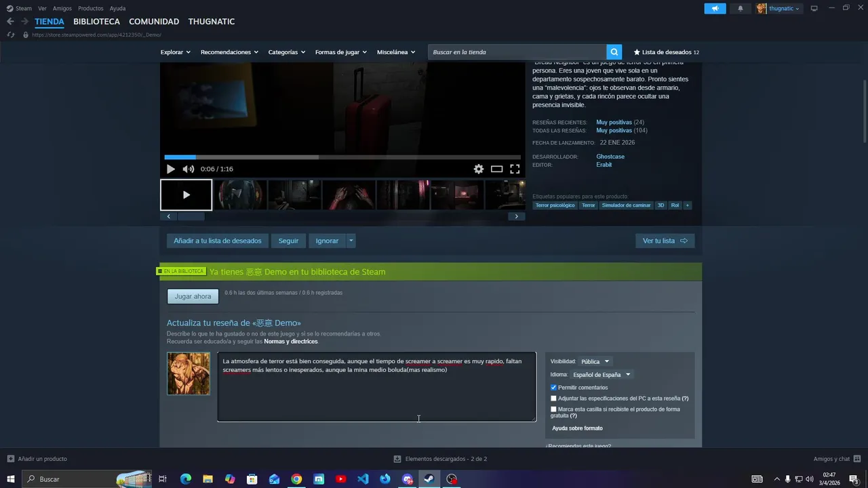Play the trailer video
This screenshot has height=488, width=868.
tap(171, 169)
